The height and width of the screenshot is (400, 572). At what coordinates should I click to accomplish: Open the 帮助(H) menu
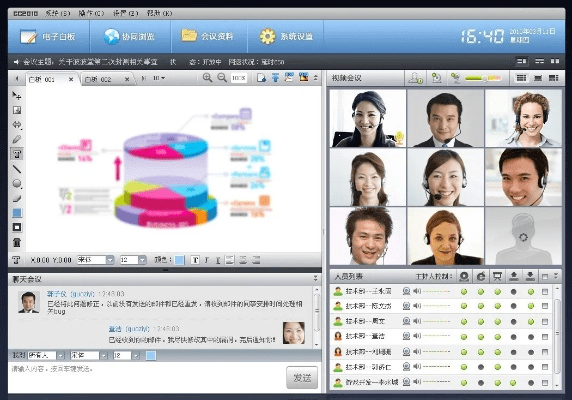159,13
